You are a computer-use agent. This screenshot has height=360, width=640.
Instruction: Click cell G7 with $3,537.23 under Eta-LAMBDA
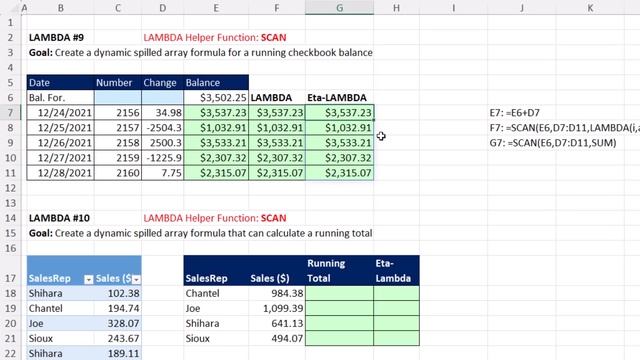(339, 113)
